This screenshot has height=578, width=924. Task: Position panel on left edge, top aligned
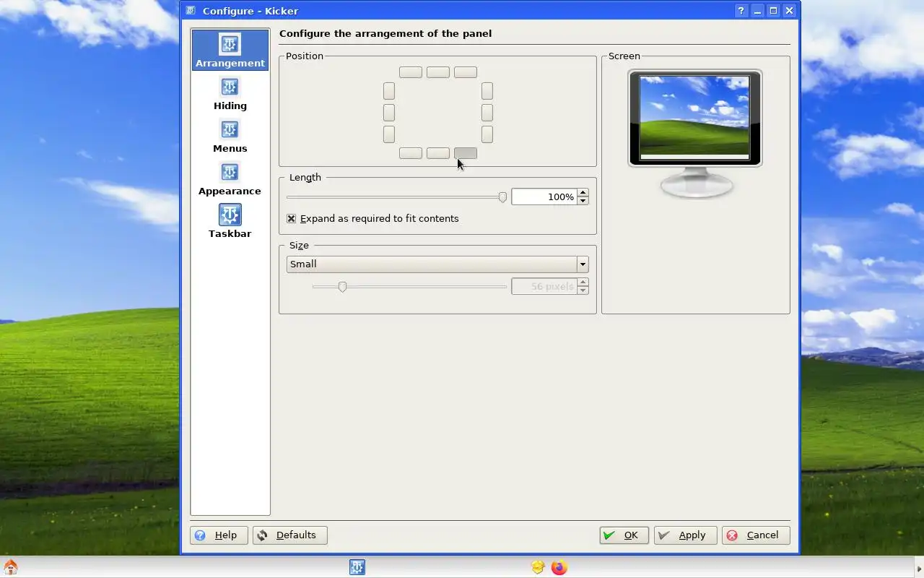(389, 91)
